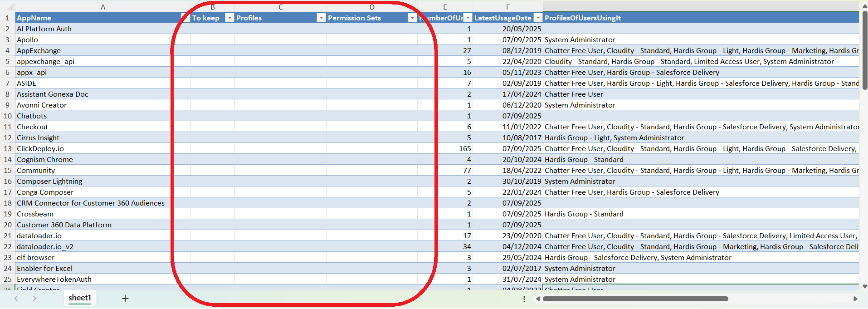Open the Permission Sets filter dropdown
This screenshot has width=868, height=309.
click(412, 18)
